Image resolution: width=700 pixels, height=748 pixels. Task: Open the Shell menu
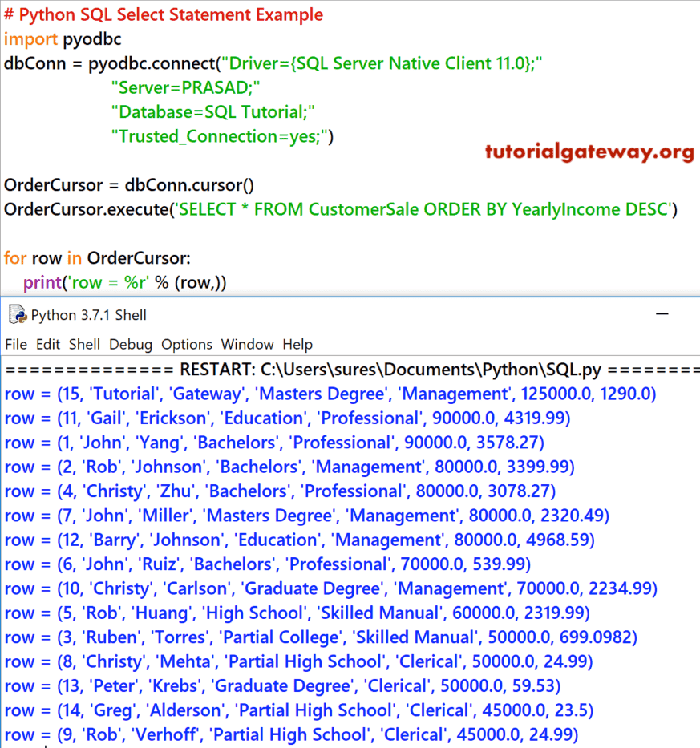pos(84,344)
